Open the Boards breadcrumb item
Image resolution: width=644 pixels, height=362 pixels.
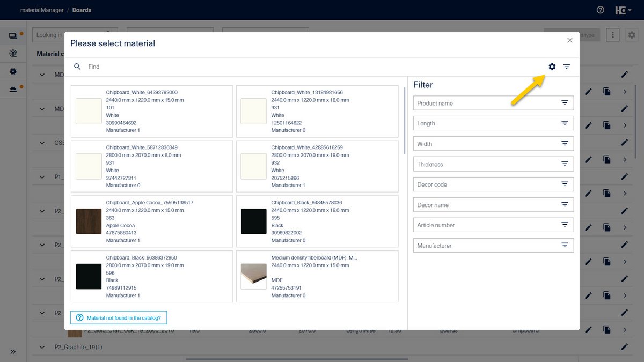point(82,10)
